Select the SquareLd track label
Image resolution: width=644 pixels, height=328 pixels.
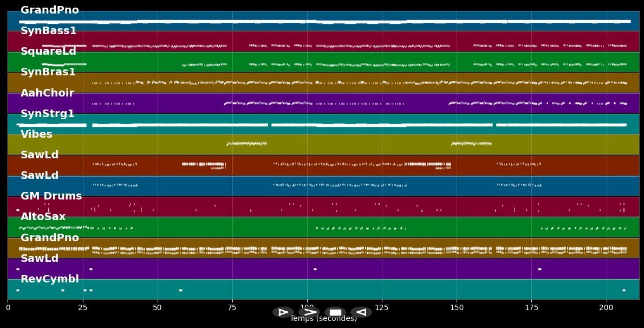48,52
